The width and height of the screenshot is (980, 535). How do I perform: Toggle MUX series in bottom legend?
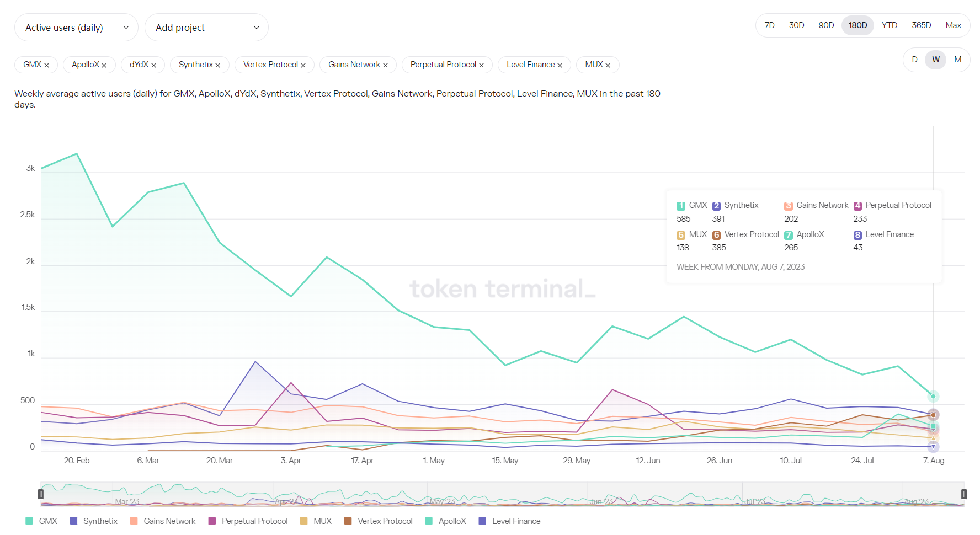pos(316,521)
